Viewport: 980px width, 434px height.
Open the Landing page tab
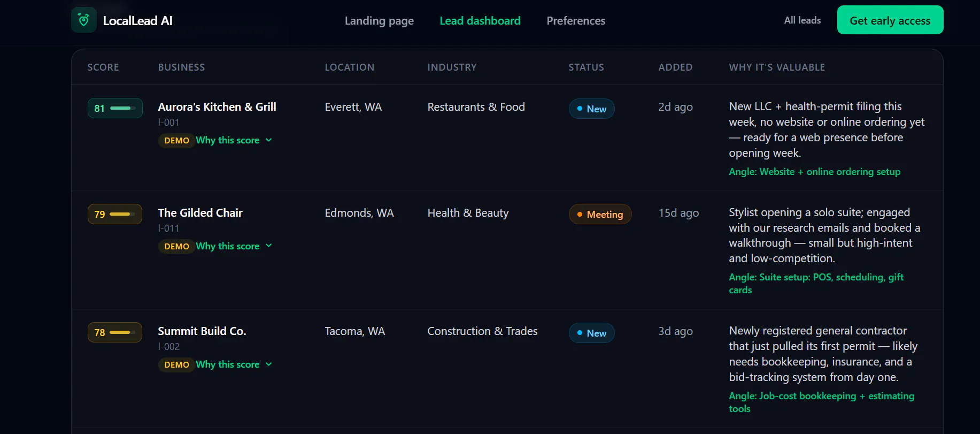click(379, 21)
